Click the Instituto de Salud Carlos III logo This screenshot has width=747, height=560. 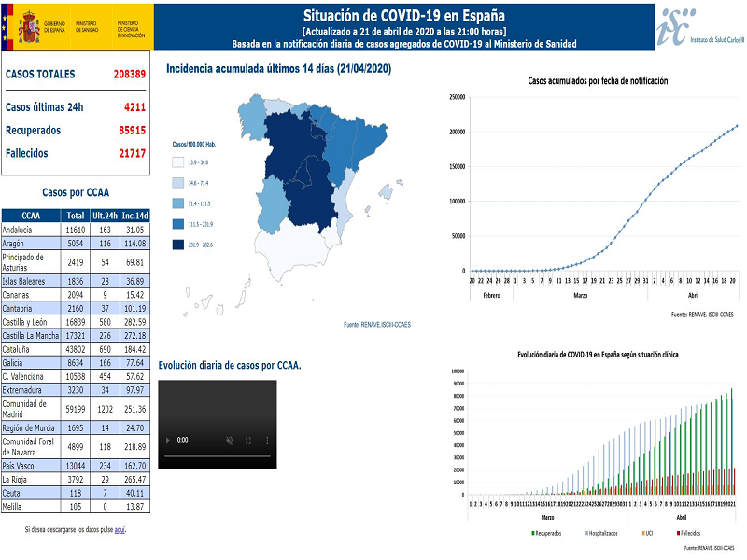700,27
